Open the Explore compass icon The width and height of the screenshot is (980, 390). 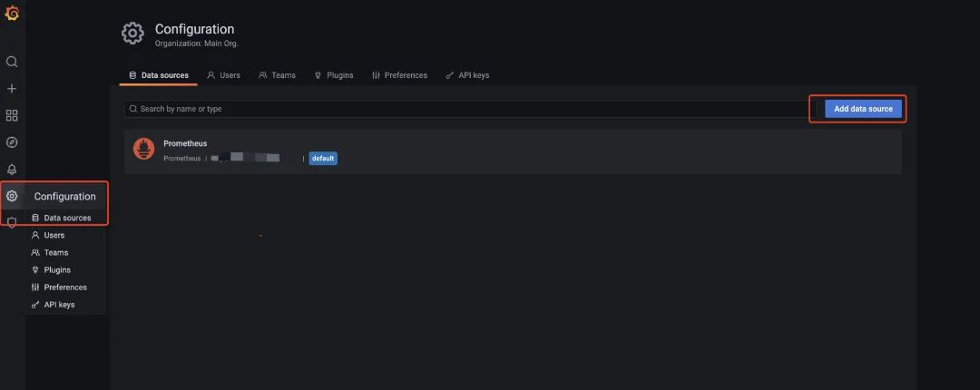click(x=12, y=142)
